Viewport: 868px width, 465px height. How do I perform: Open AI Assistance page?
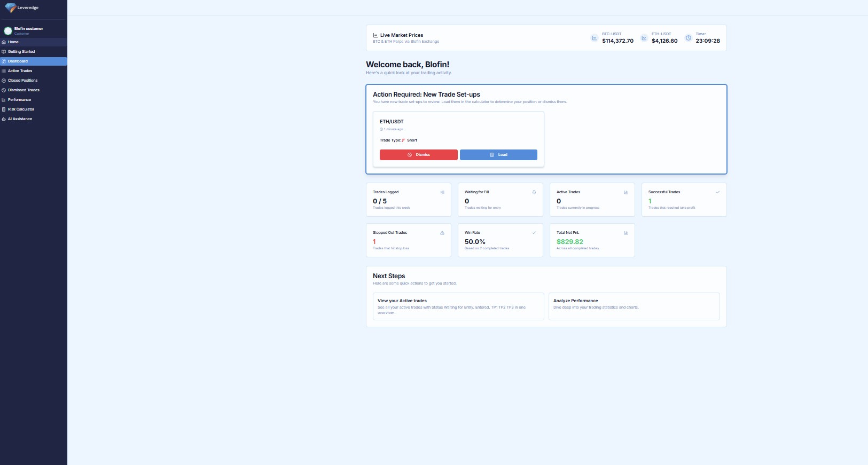click(34, 119)
